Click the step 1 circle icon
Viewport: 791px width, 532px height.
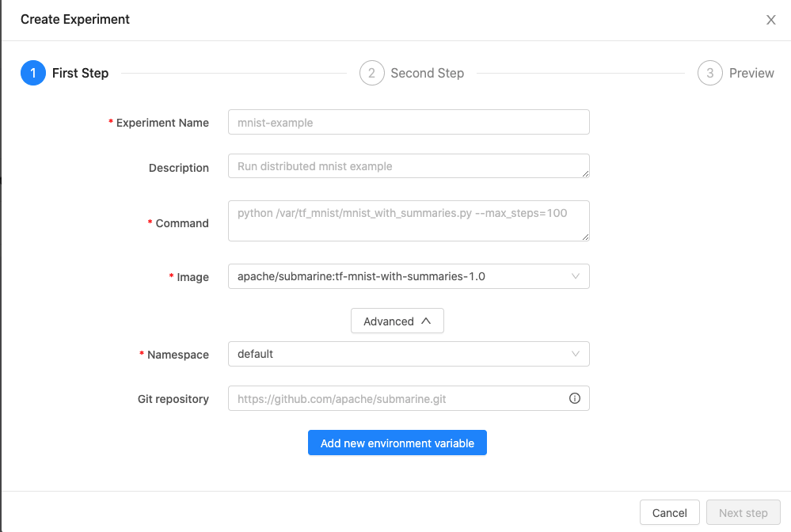[33, 73]
